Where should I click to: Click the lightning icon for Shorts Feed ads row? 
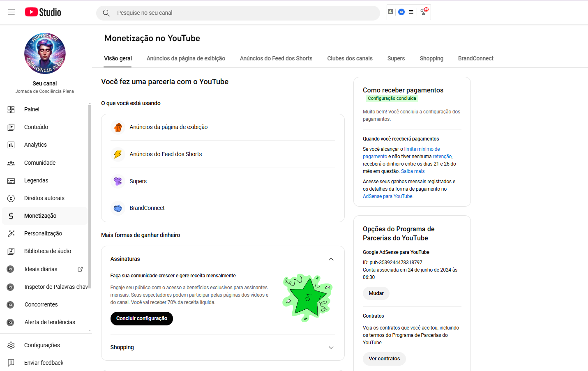(x=118, y=154)
